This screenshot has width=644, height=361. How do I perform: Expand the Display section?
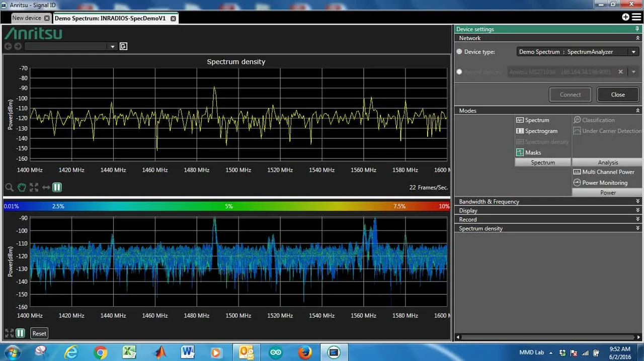[547, 211]
